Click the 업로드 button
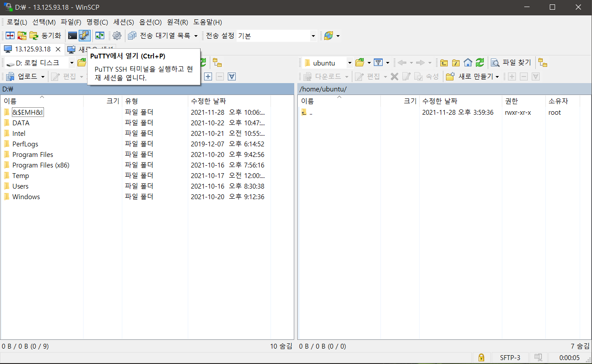The height and width of the screenshot is (364, 592). point(26,76)
